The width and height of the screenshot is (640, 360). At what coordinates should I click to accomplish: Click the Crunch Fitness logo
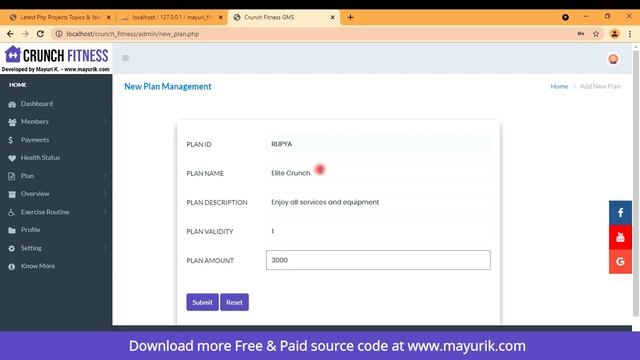[56, 59]
